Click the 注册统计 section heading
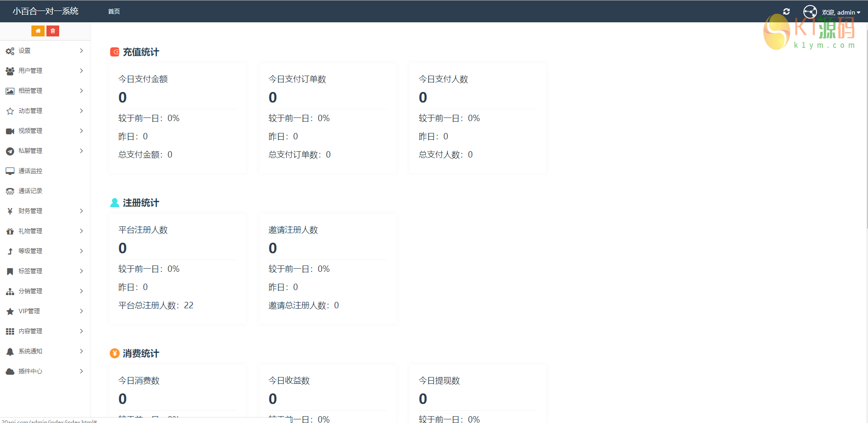868x423 pixels. pyautogui.click(x=141, y=203)
